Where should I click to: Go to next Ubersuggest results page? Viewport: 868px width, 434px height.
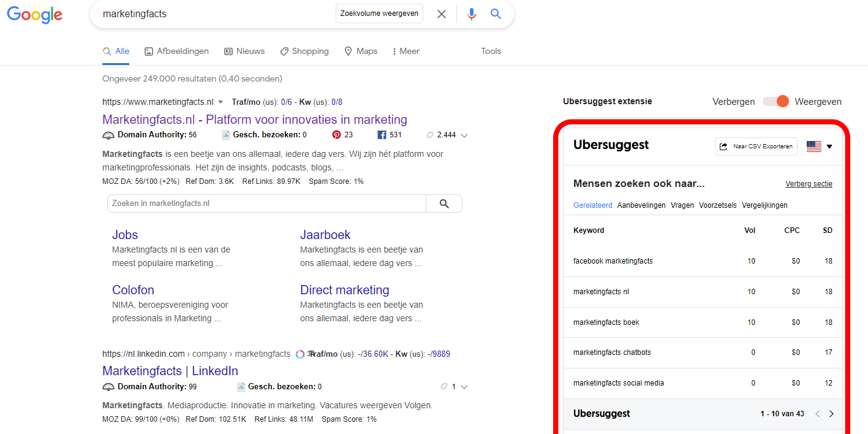[831, 414]
